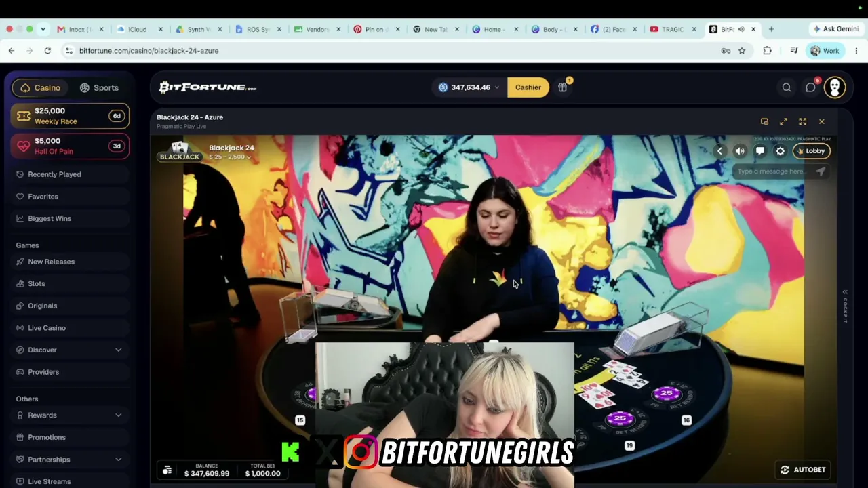Open the Promotions page
Viewport: 868px width, 488px height.
point(69,437)
